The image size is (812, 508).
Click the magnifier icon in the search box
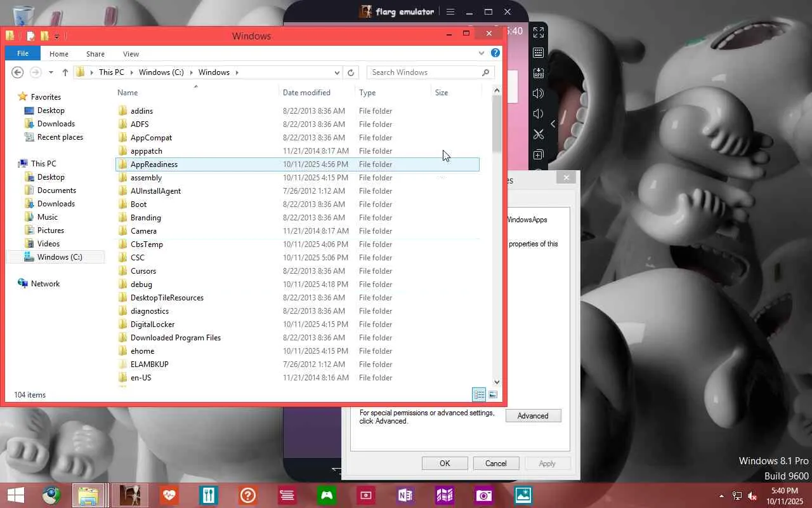pyautogui.click(x=486, y=72)
